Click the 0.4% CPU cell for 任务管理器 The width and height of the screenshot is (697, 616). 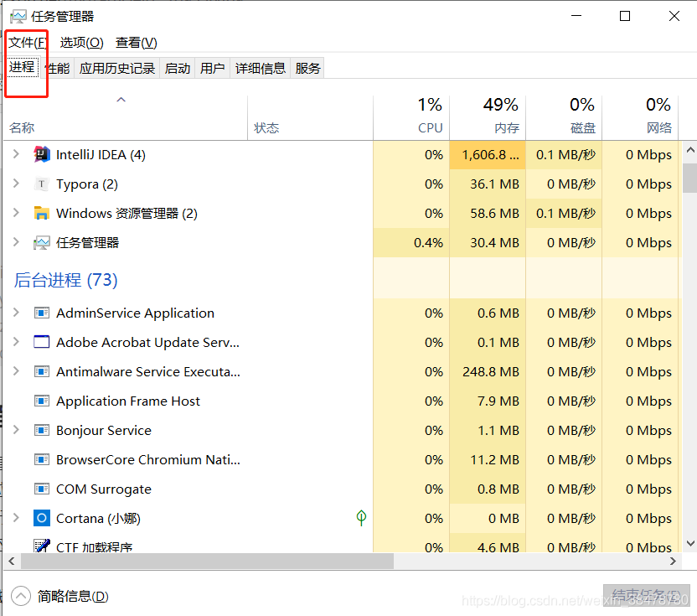coord(411,242)
